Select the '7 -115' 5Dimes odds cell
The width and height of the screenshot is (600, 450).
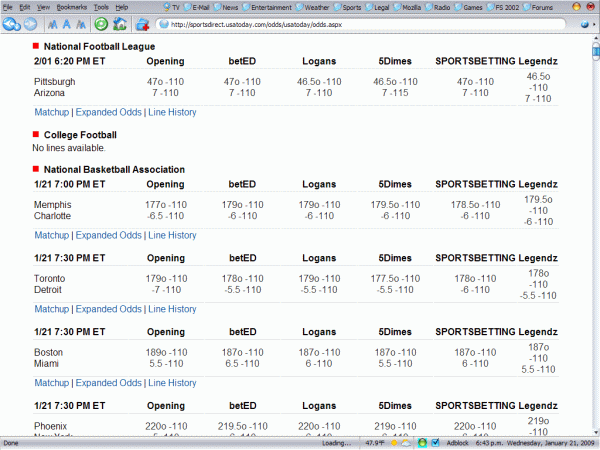click(395, 93)
